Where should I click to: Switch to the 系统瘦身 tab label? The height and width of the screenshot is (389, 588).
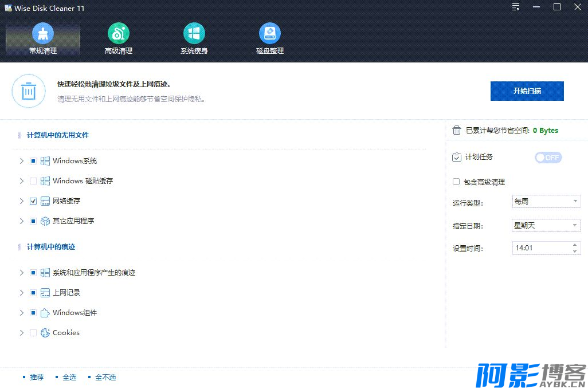click(x=194, y=51)
